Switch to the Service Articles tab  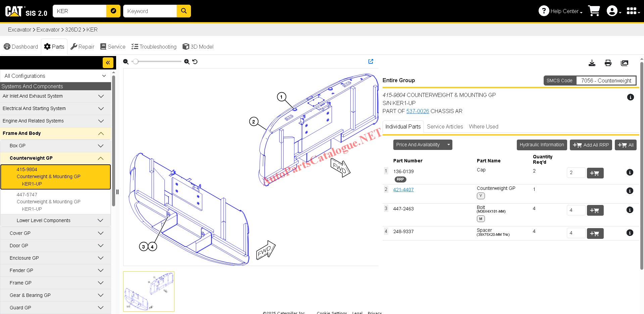(x=445, y=126)
